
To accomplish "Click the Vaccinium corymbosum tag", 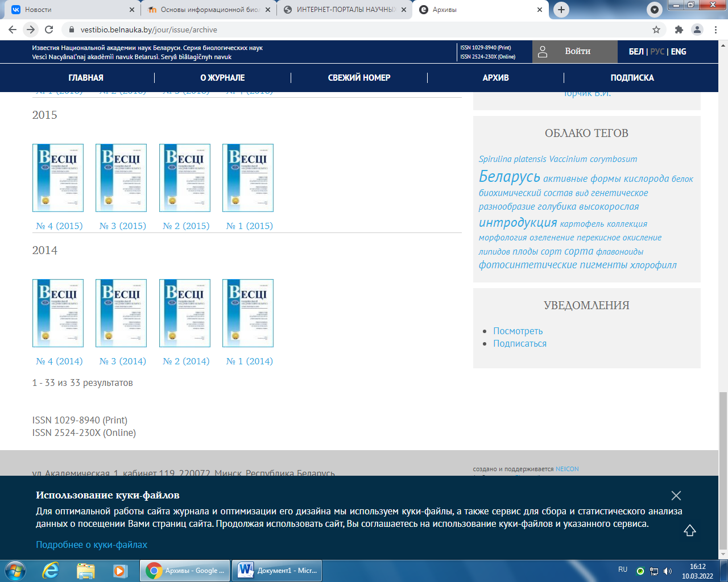I will pyautogui.click(x=593, y=159).
